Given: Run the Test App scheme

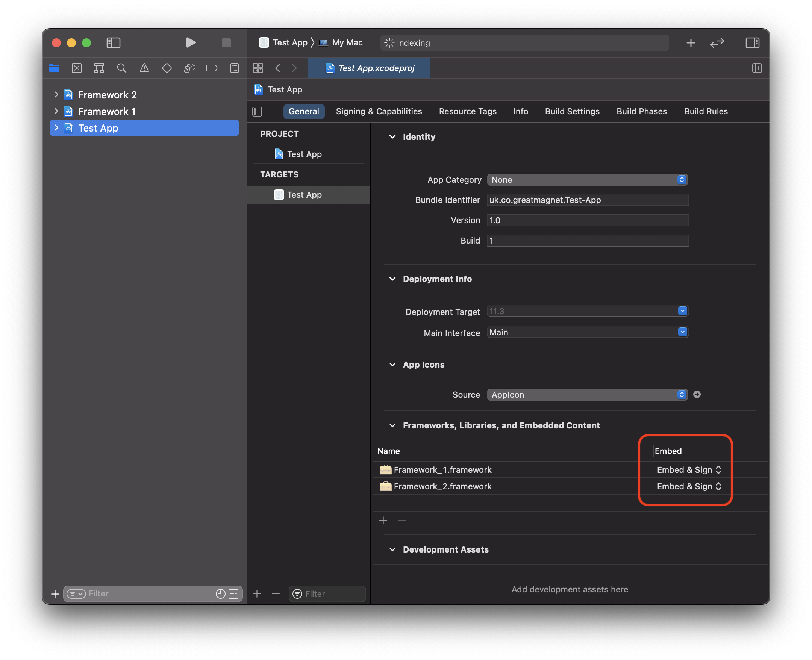Looking at the screenshot, I should pyautogui.click(x=191, y=42).
